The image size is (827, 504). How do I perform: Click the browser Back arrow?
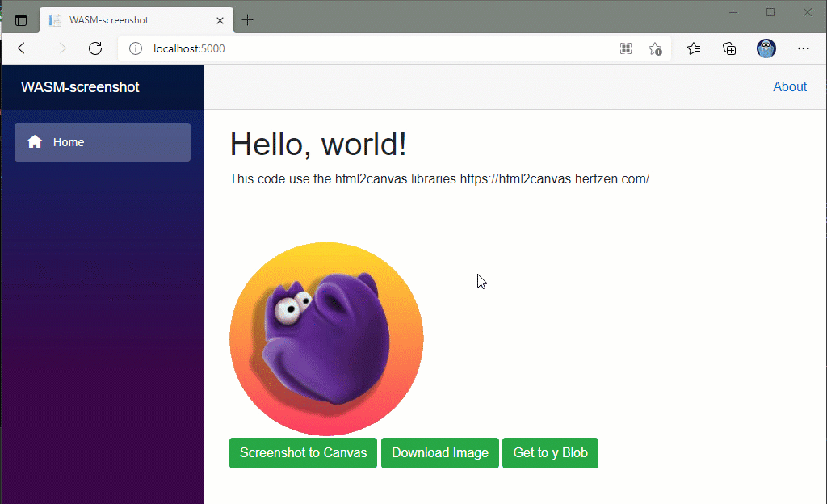tap(24, 48)
